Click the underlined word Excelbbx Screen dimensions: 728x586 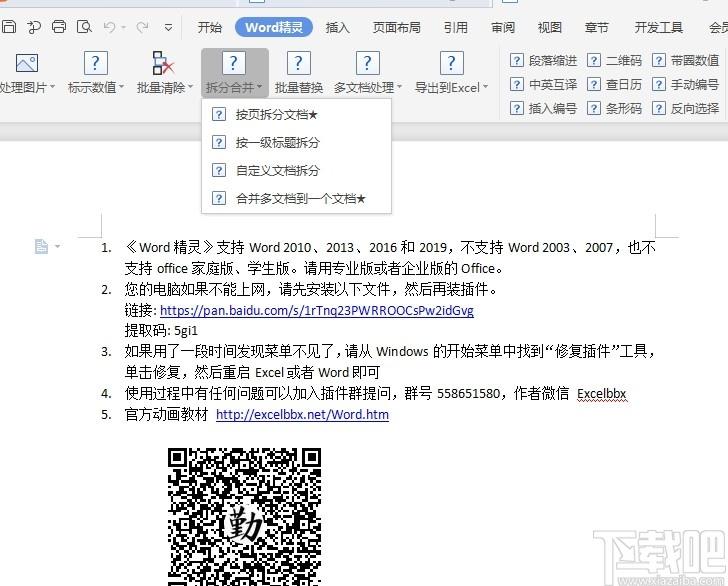click(601, 394)
